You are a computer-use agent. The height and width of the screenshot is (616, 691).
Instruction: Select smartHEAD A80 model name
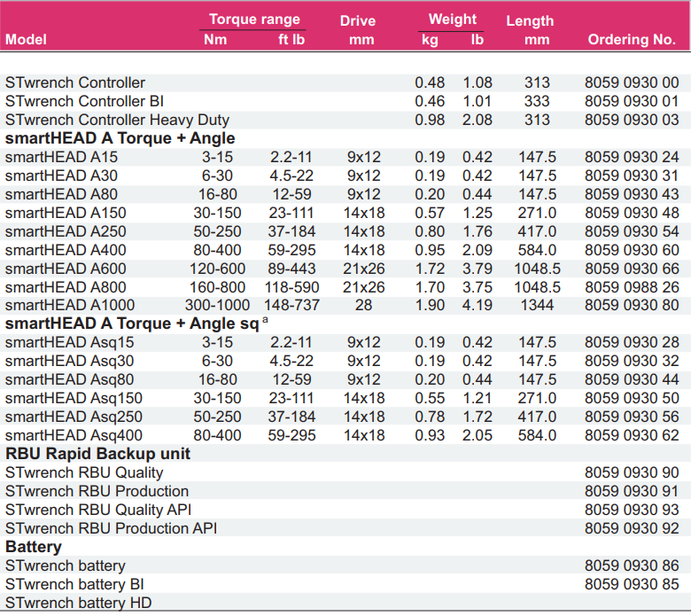[61, 194]
